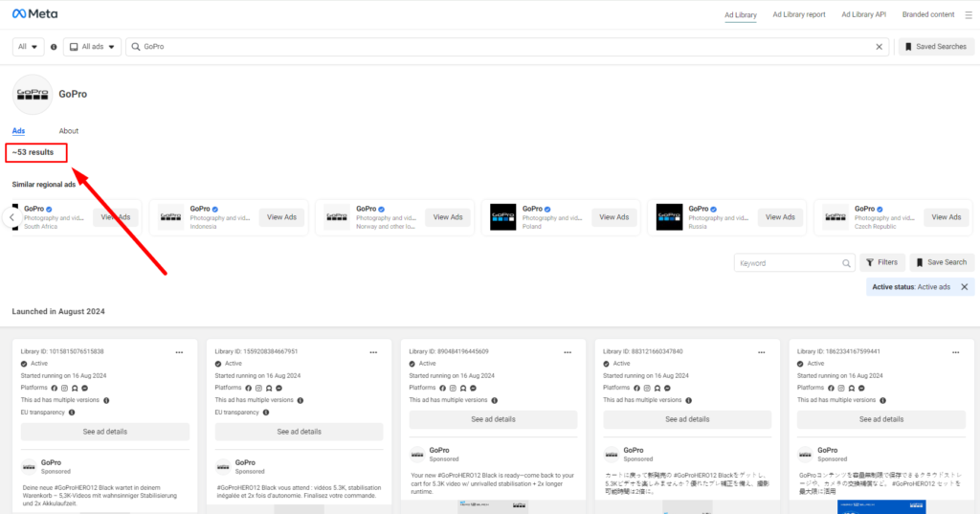Click GoPro Czech Republic page name
The image size is (980, 514).
pyautogui.click(x=864, y=209)
